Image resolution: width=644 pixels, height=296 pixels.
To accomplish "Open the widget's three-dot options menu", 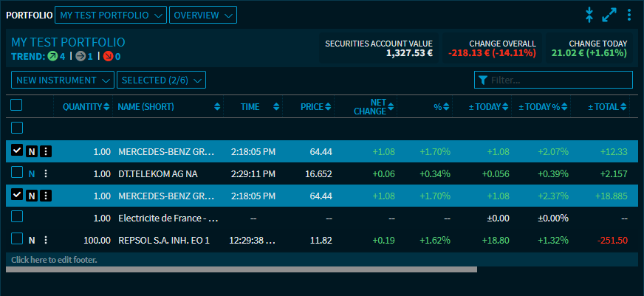I will click(629, 14).
